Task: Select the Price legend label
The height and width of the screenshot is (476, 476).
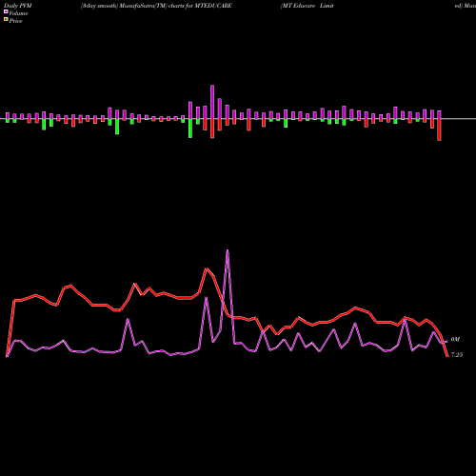Action: click(15, 21)
